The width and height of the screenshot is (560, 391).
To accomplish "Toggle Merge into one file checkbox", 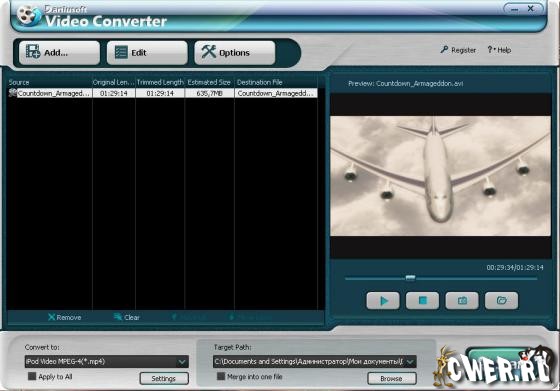I will click(221, 376).
